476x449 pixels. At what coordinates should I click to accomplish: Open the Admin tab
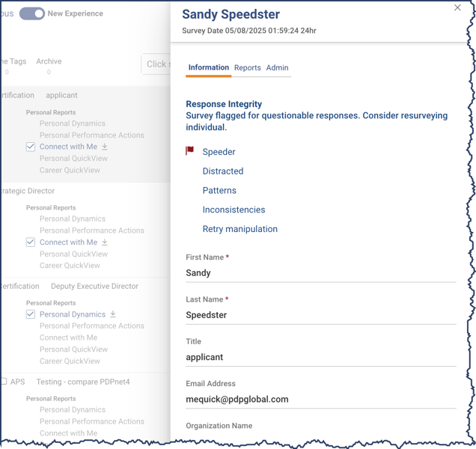(x=277, y=67)
